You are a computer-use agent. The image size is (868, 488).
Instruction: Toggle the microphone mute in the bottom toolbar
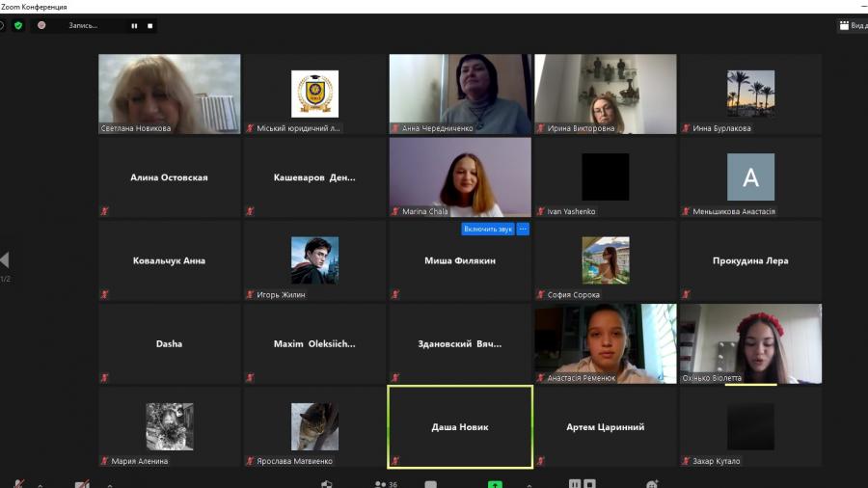click(x=19, y=484)
